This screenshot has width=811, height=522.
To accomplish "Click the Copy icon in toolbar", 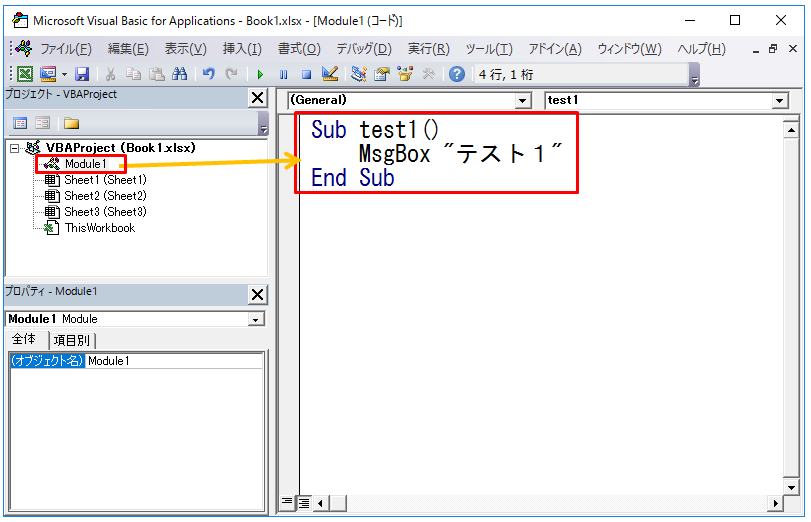I will coord(133,74).
